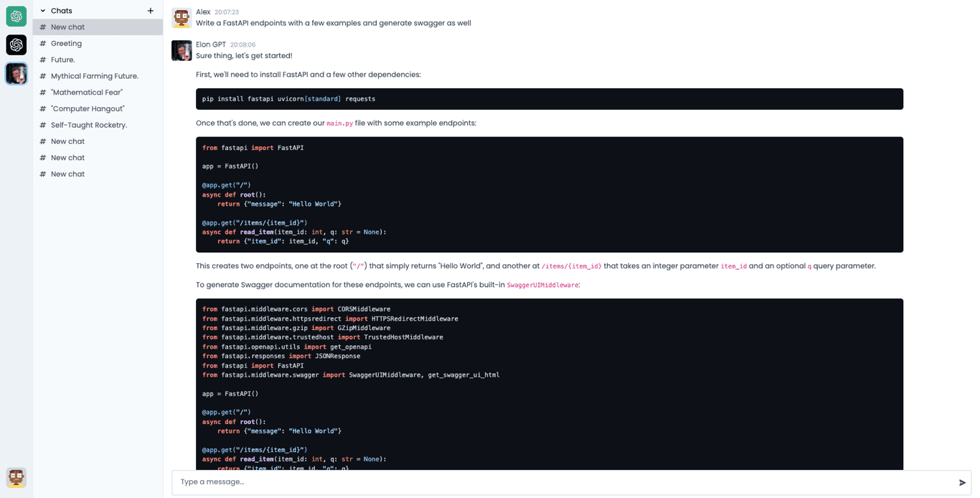Open the black GPT workspace icon

[16, 44]
